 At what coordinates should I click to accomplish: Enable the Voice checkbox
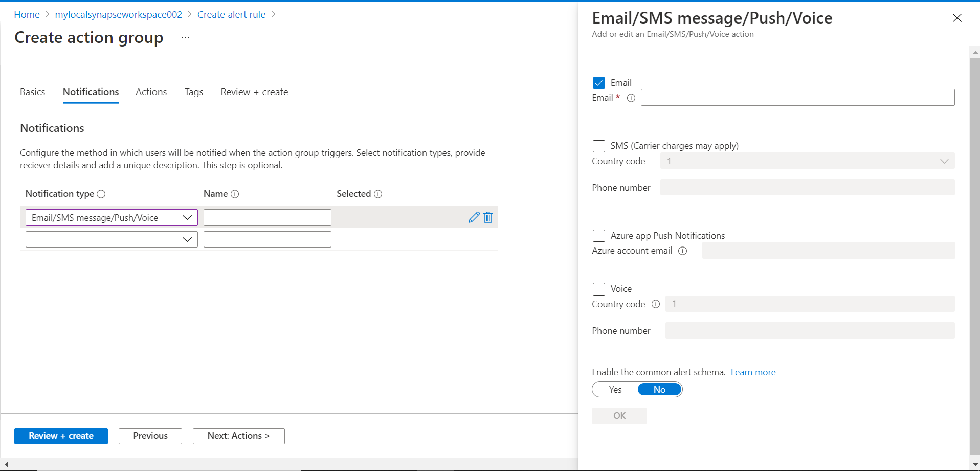click(x=598, y=289)
